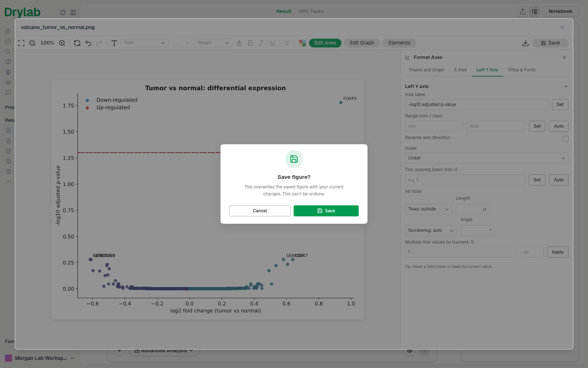Zoom in the figure view
Screen dimensions: 588x368
(62, 43)
